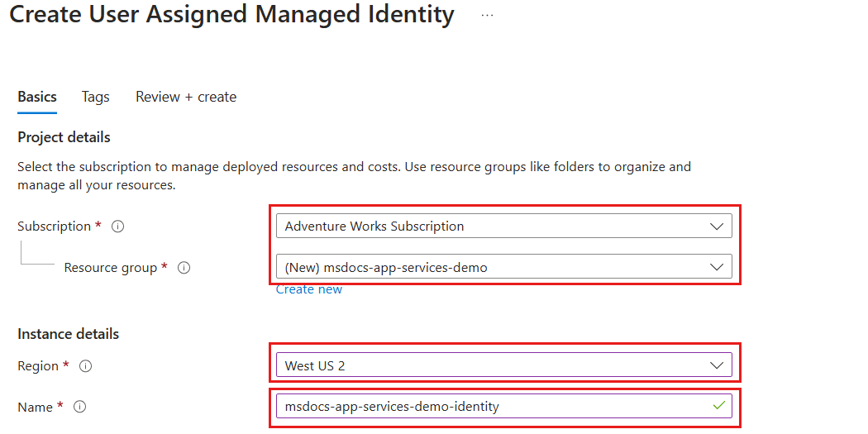Click the Instance details section heading
The height and width of the screenshot is (434, 868).
[x=68, y=334]
